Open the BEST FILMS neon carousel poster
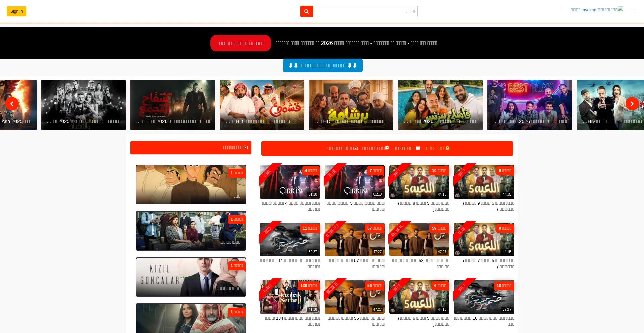The height and width of the screenshot is (333, 644). (x=530, y=105)
